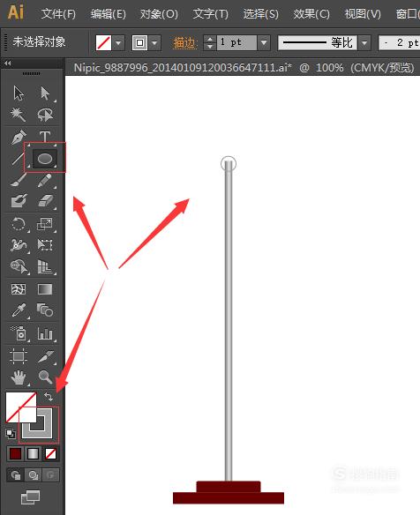Viewport: 420px width, 515px height.
Task: Apply Gradient mode button
Action: [33, 454]
